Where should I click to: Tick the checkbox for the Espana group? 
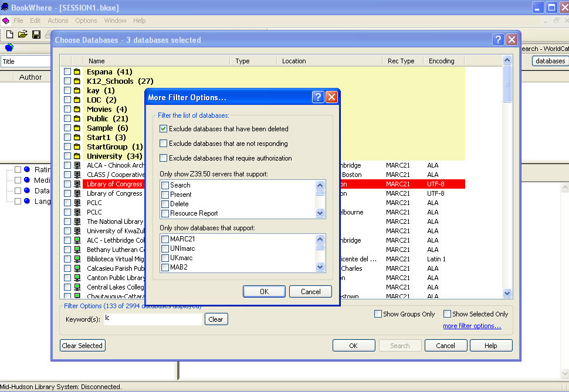(x=67, y=71)
